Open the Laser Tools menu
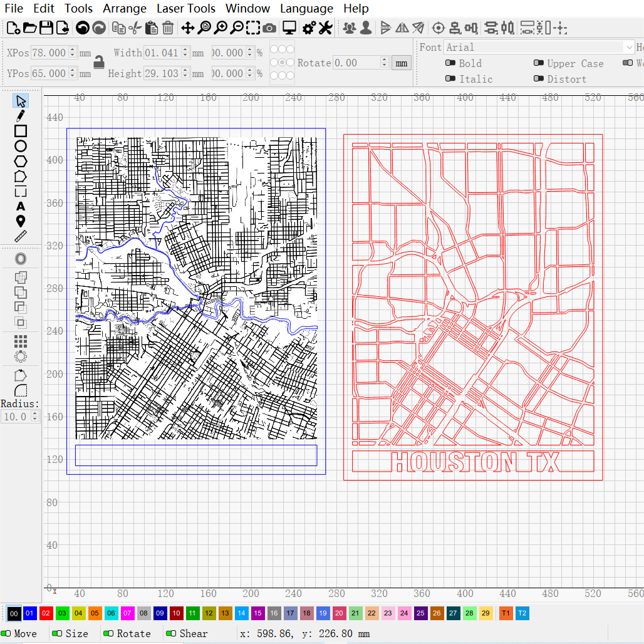The height and width of the screenshot is (644, 644). pos(186,8)
